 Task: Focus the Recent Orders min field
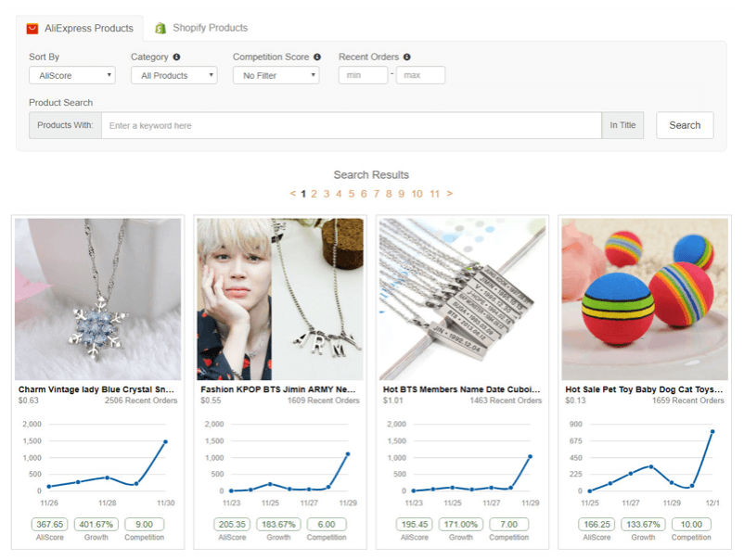pyautogui.click(x=363, y=75)
